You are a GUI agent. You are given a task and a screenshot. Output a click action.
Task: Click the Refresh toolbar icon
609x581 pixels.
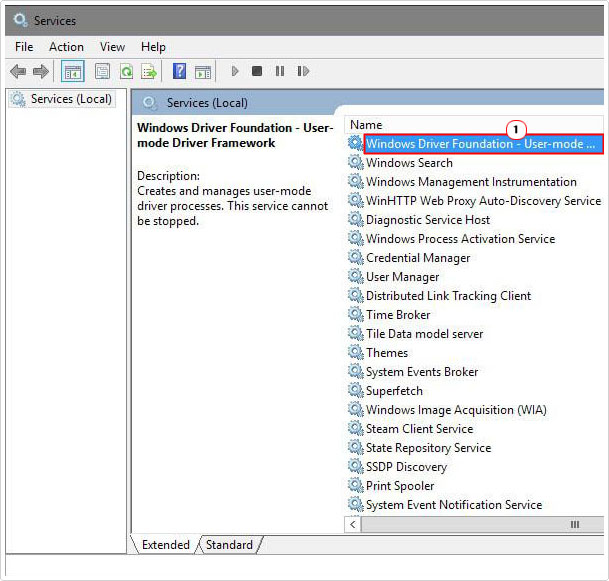pyautogui.click(x=126, y=71)
